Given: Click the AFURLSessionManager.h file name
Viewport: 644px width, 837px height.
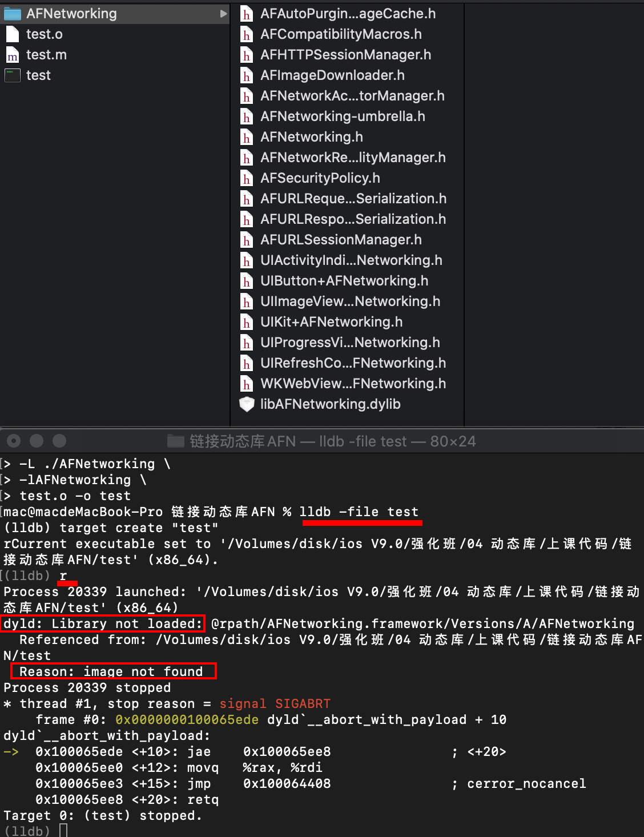Looking at the screenshot, I should [x=341, y=240].
